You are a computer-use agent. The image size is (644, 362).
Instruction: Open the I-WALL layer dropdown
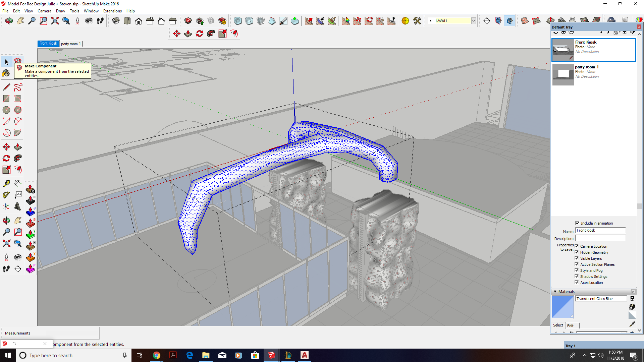[x=473, y=21]
